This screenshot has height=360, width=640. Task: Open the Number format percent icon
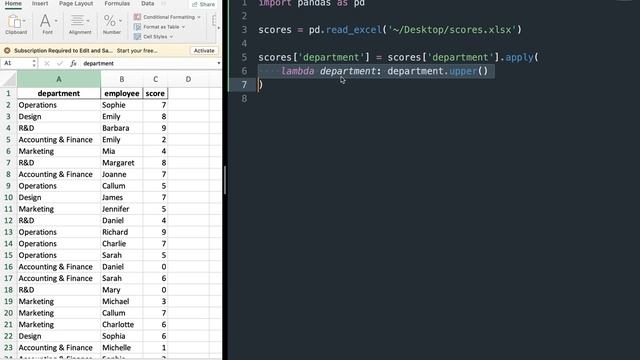(109, 20)
